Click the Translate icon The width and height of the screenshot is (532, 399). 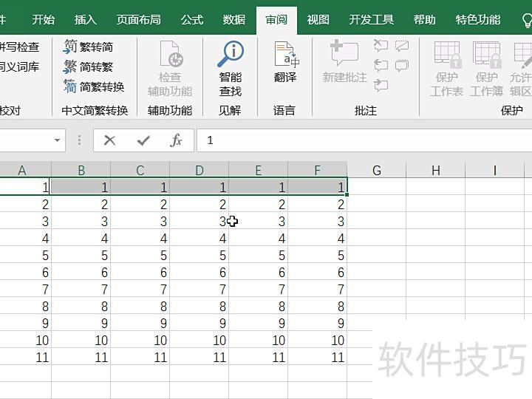click(285, 55)
